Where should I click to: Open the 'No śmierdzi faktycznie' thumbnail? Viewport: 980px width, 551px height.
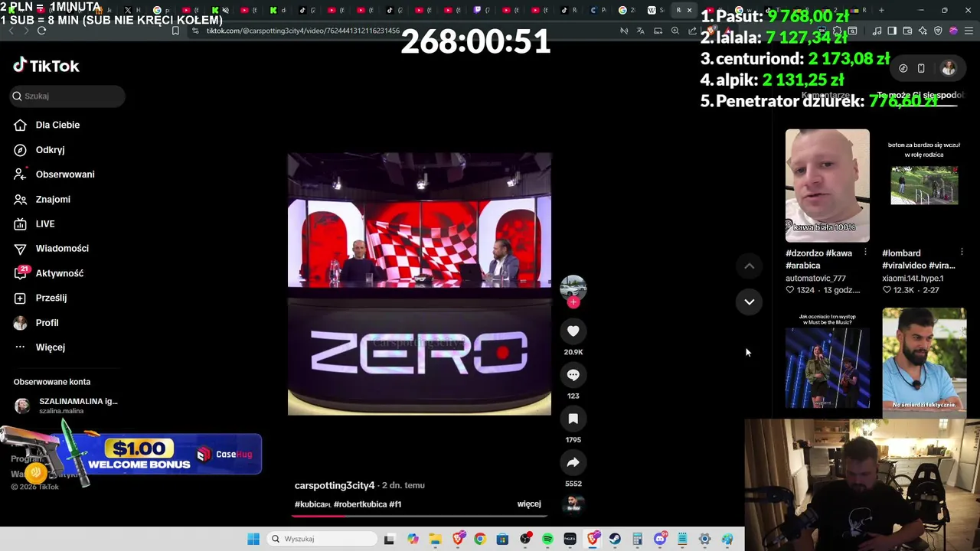coord(924,363)
